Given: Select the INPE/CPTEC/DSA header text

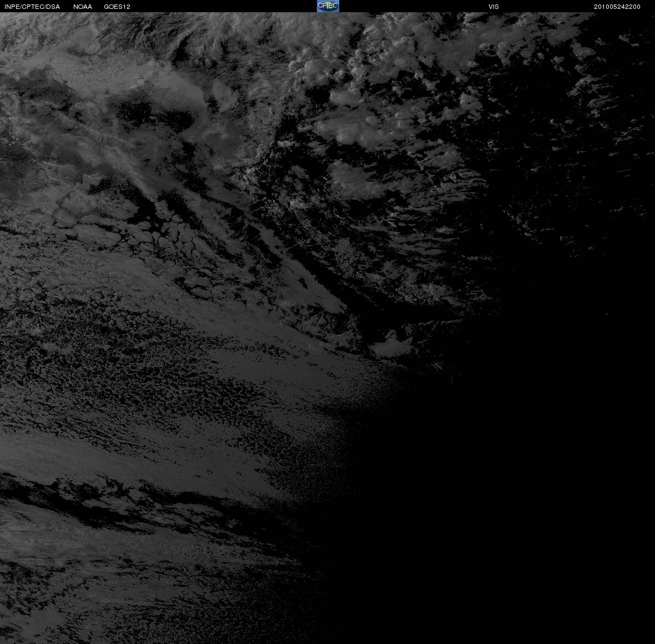Looking at the screenshot, I should [32, 7].
